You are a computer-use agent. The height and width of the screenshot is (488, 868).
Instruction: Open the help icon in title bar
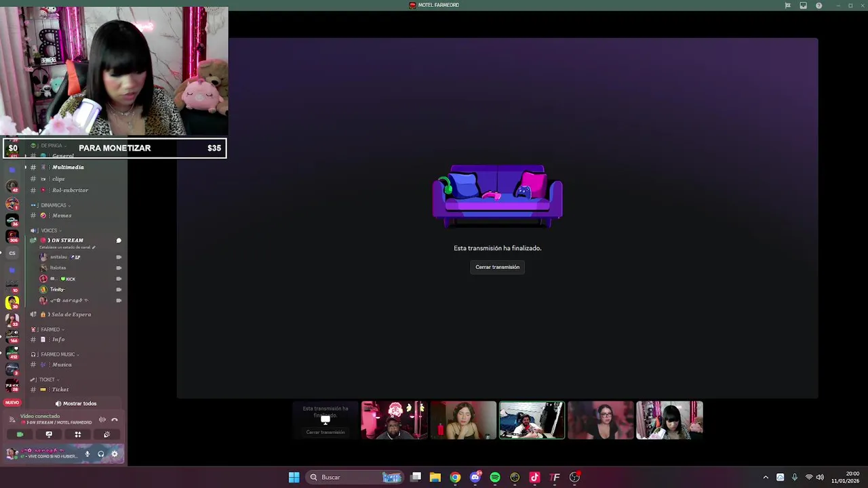pos(818,5)
